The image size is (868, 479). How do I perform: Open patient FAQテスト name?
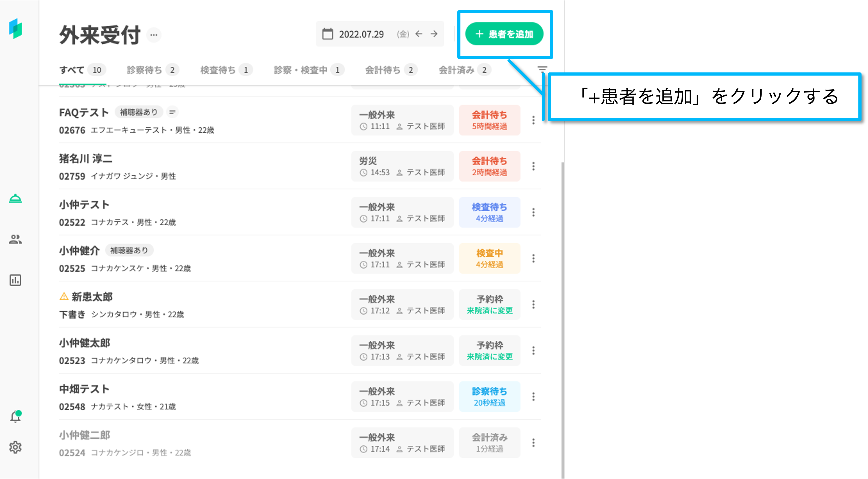[84, 112]
